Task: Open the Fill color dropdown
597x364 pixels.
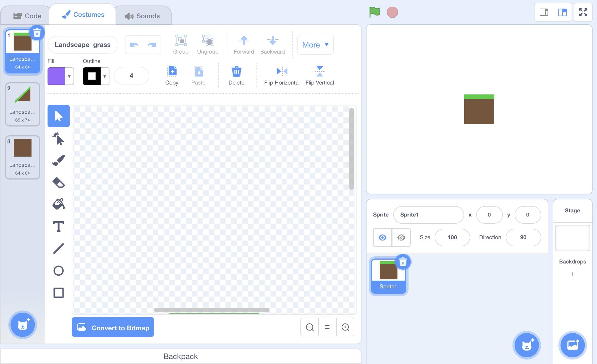Action: [x=69, y=76]
